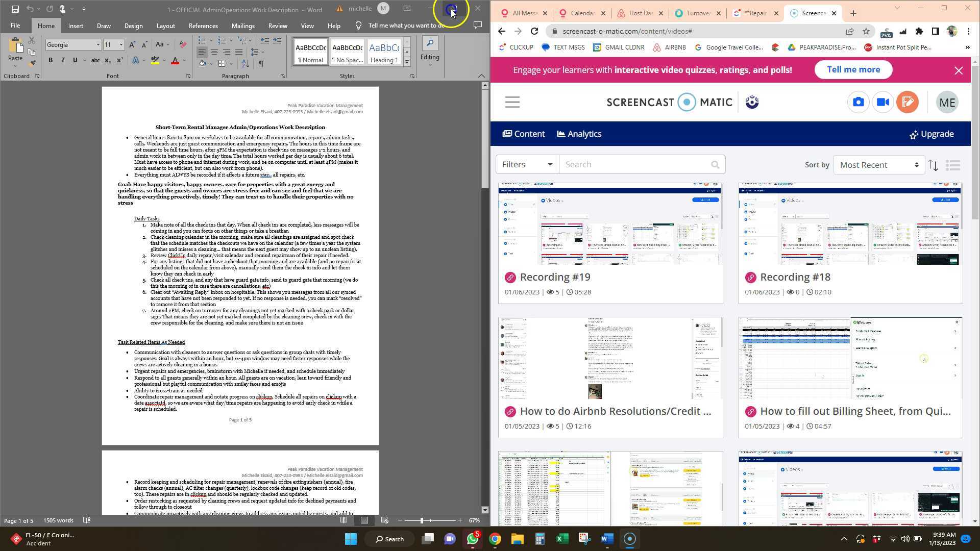Open the font size dropdown
Viewport: 980px width, 551px height.
tap(121, 45)
